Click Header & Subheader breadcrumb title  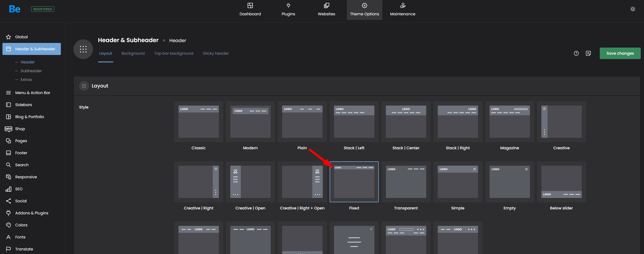point(128,40)
